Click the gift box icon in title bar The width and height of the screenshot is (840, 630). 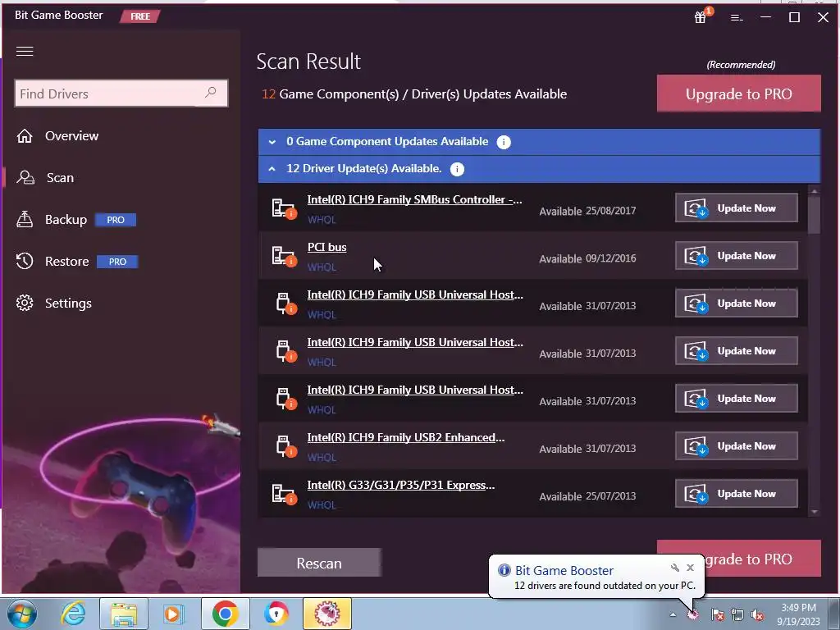[701, 17]
